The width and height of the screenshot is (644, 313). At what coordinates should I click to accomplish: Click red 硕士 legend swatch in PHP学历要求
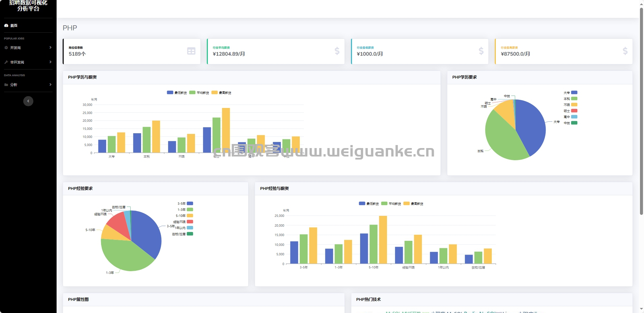[574, 111]
